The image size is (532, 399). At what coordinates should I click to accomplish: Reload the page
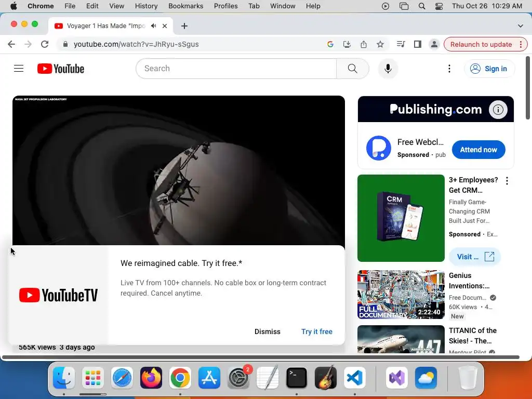[x=45, y=44]
